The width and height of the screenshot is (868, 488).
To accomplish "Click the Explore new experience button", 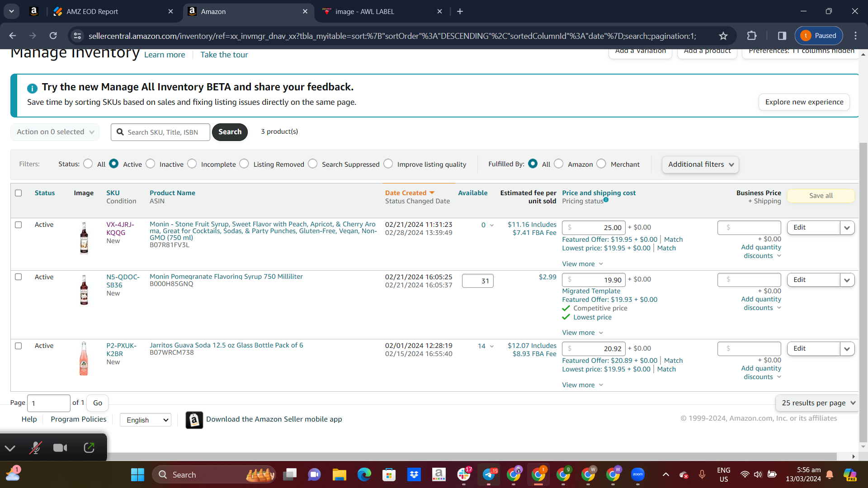I will (x=804, y=102).
